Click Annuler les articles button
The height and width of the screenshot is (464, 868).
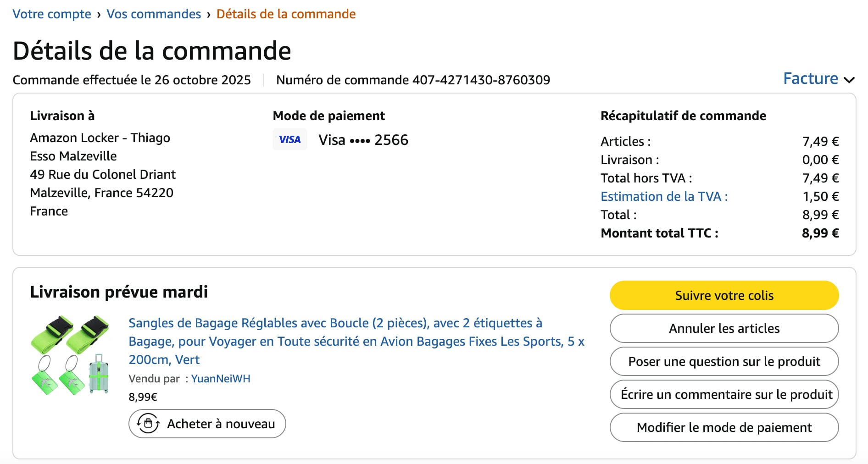click(724, 328)
